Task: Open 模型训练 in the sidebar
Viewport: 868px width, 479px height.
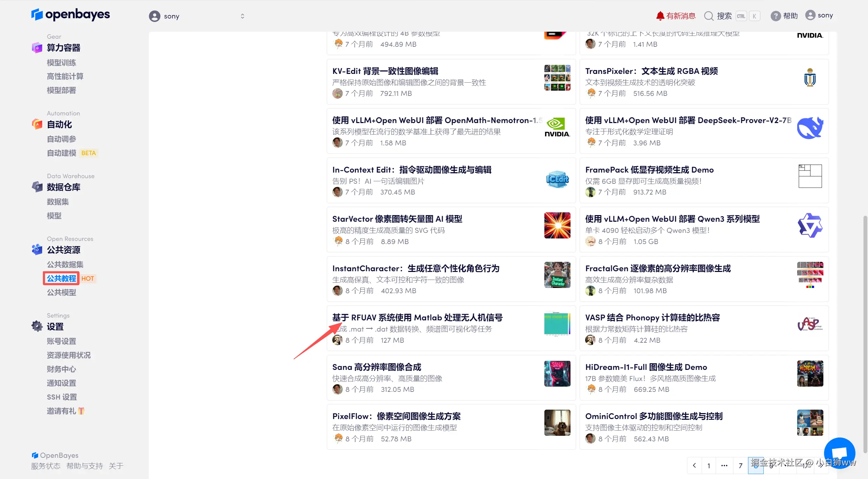Action: [61, 63]
